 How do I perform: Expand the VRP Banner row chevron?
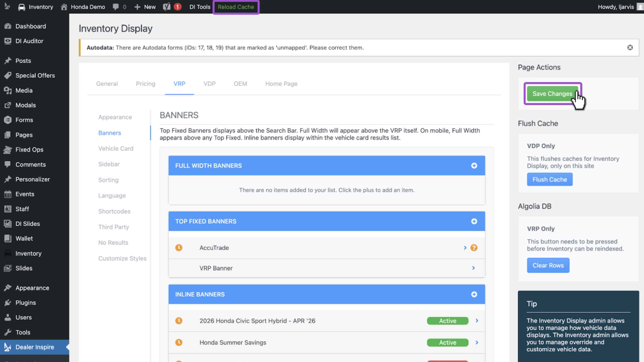[473, 268]
